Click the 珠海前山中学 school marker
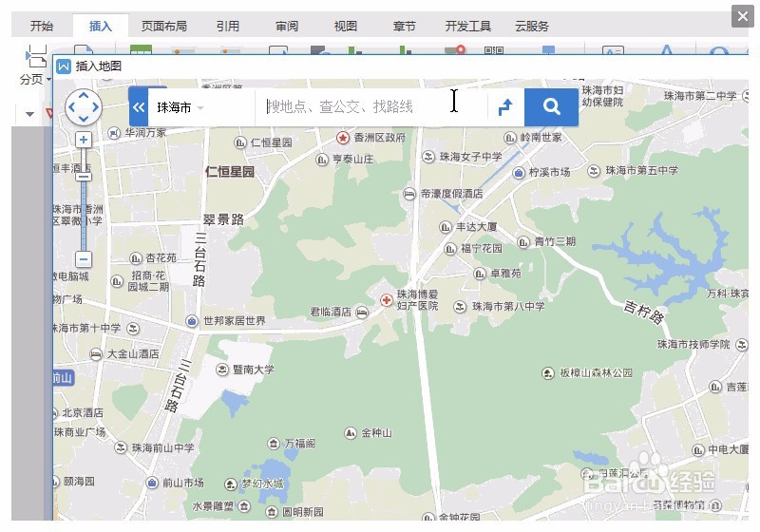 (x=121, y=447)
